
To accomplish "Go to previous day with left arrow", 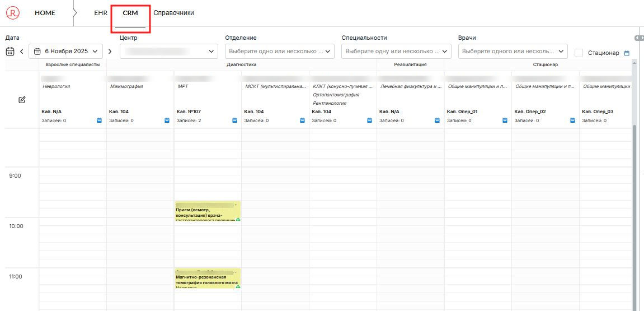I will [x=22, y=52].
